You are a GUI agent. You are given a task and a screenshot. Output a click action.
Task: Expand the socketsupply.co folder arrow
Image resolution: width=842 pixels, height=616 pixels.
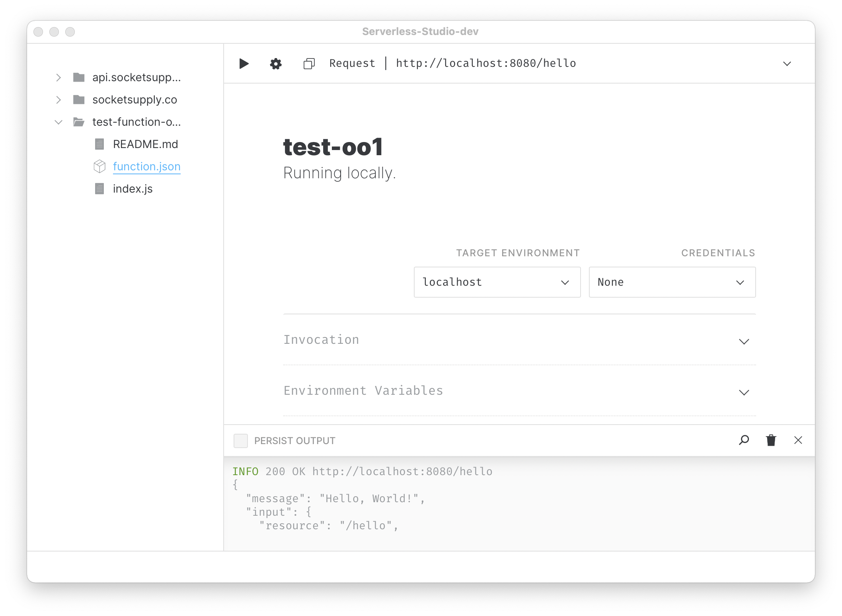pyautogui.click(x=58, y=99)
